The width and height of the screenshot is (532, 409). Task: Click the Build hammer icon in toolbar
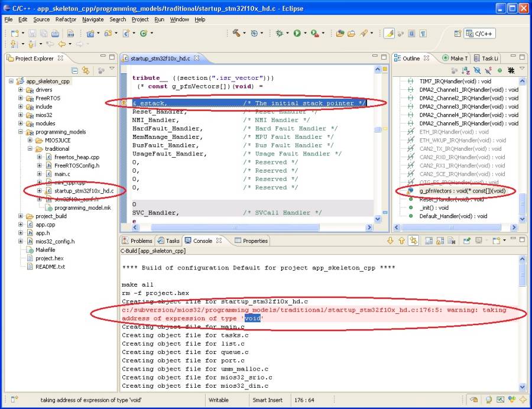[236, 34]
